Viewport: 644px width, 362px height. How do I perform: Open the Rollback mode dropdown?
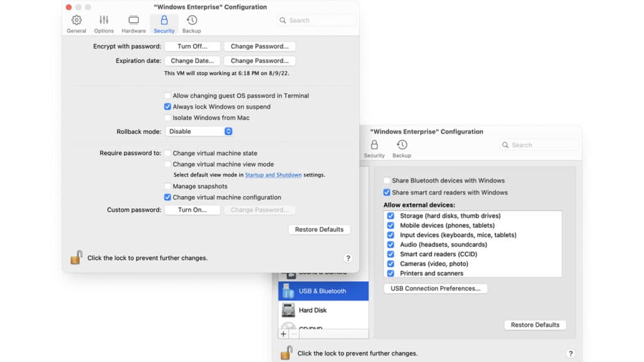click(x=199, y=131)
